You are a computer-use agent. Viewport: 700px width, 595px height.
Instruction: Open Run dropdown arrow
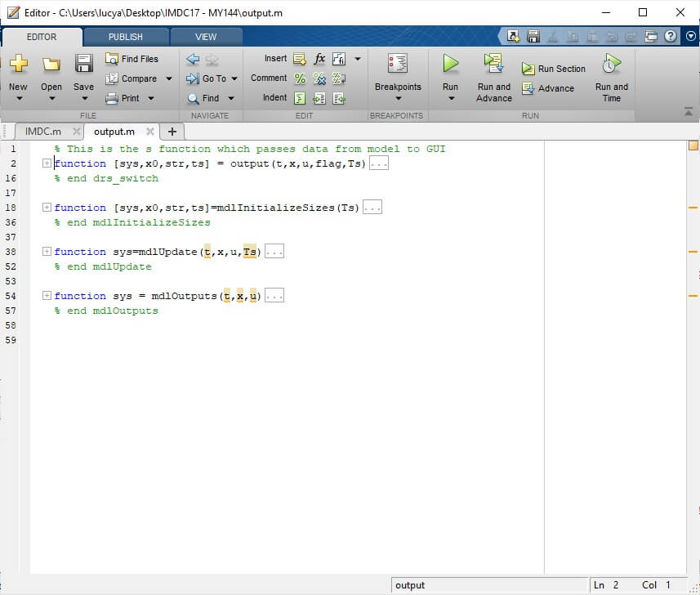pyautogui.click(x=451, y=98)
